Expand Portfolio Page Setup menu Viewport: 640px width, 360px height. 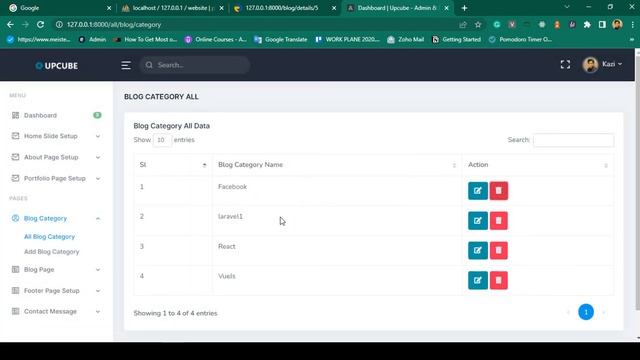(56, 178)
